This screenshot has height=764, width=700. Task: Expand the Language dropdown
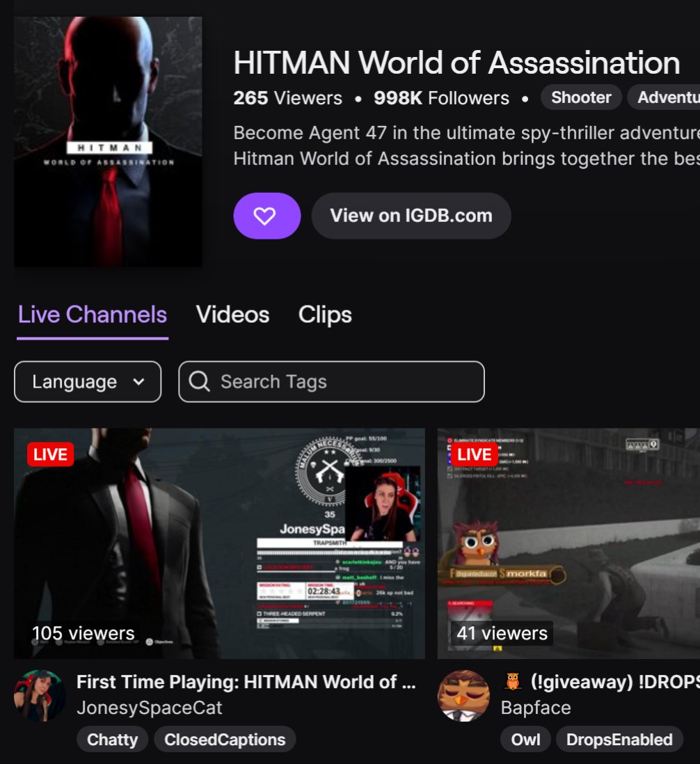(x=88, y=381)
